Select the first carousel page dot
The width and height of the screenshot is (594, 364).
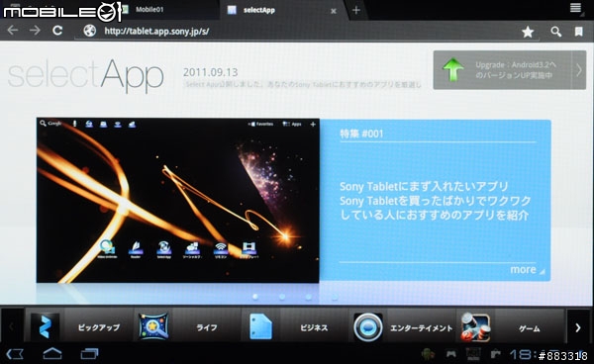(255, 297)
